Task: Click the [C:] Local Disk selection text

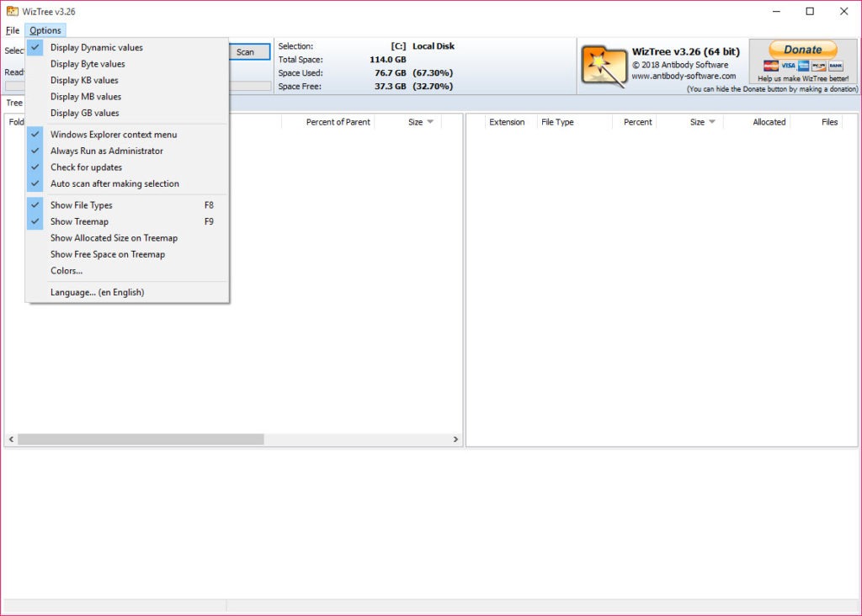Action: (423, 46)
